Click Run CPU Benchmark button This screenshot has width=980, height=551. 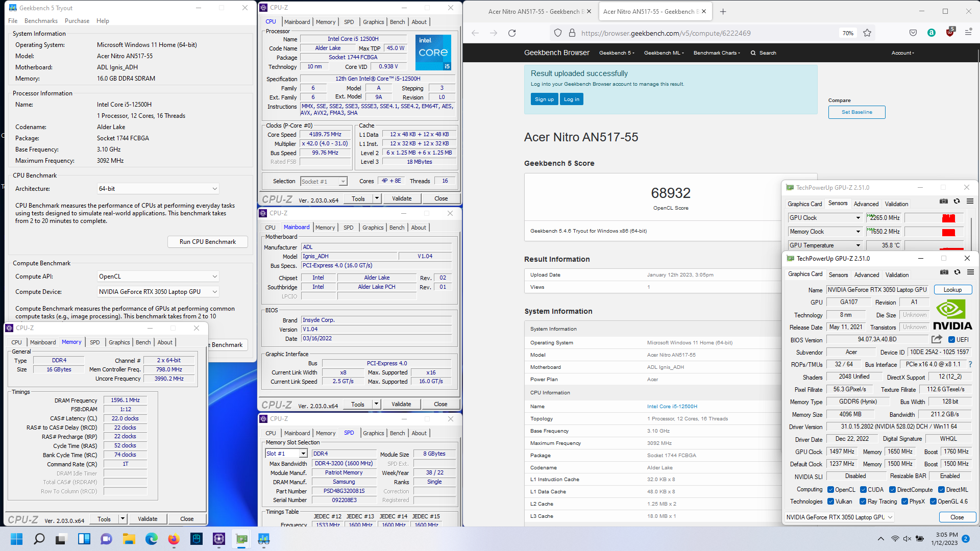[208, 242]
